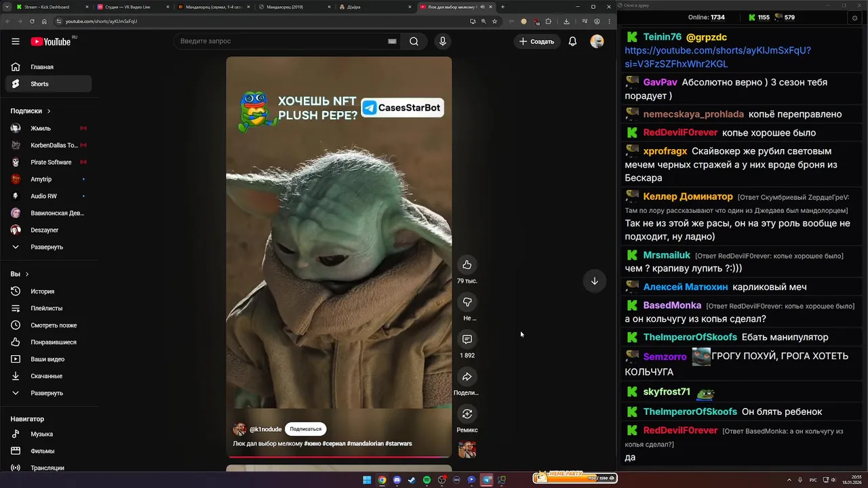Open the YouTube shorts link in chat
Image resolution: width=868 pixels, height=488 pixels.
click(717, 57)
